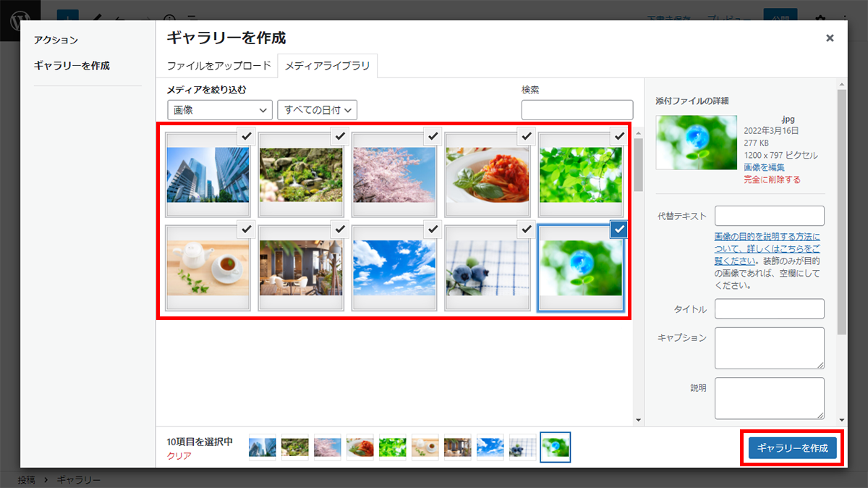Click the blue ギャラリーを作成 button

click(792, 448)
